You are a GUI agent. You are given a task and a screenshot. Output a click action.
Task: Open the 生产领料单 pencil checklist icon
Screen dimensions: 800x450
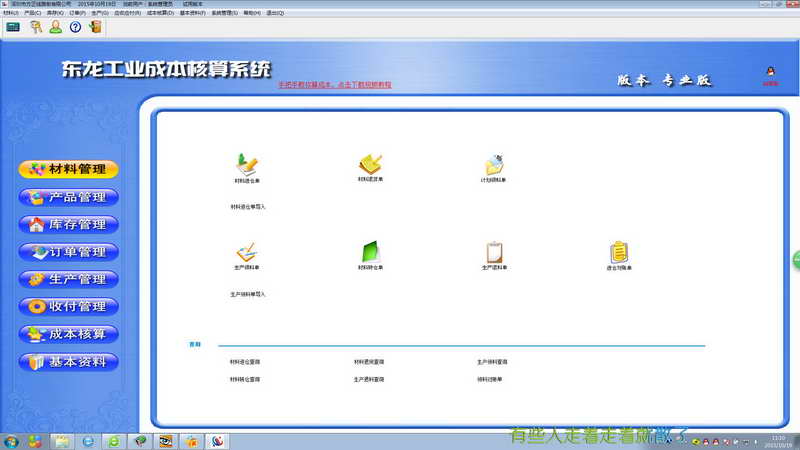(x=247, y=253)
